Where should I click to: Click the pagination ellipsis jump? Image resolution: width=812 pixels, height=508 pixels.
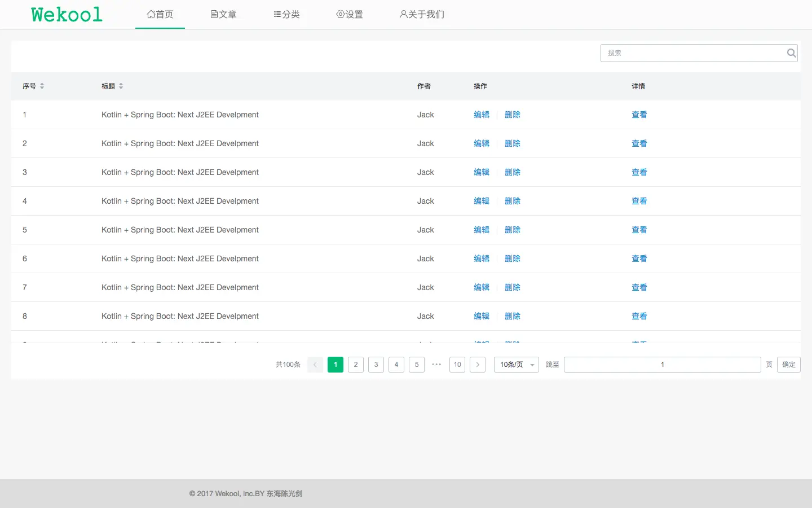tap(436, 365)
